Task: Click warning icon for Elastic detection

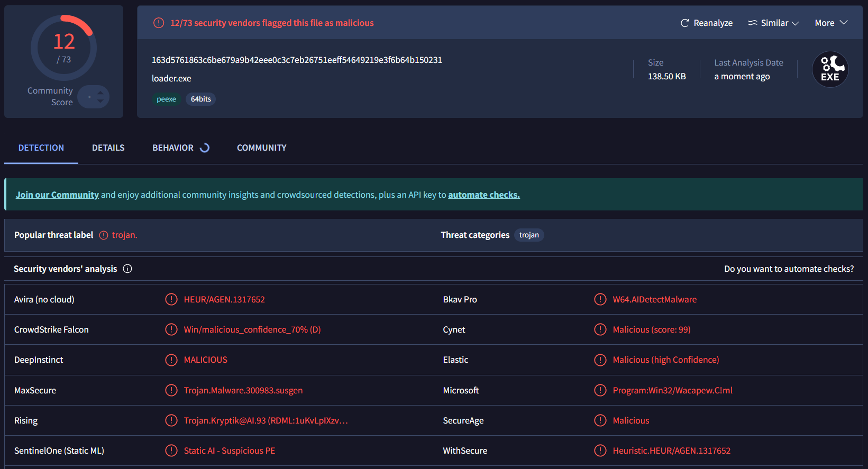Action: pyautogui.click(x=600, y=360)
